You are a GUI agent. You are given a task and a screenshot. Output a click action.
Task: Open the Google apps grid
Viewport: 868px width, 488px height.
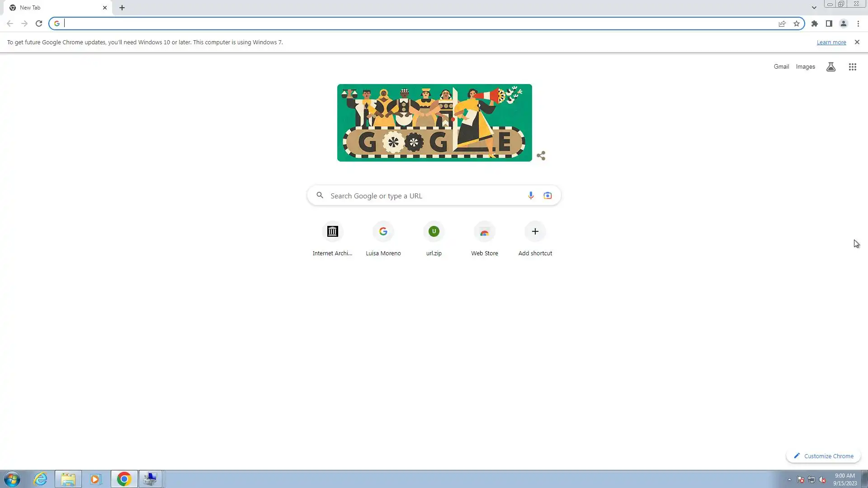click(853, 67)
